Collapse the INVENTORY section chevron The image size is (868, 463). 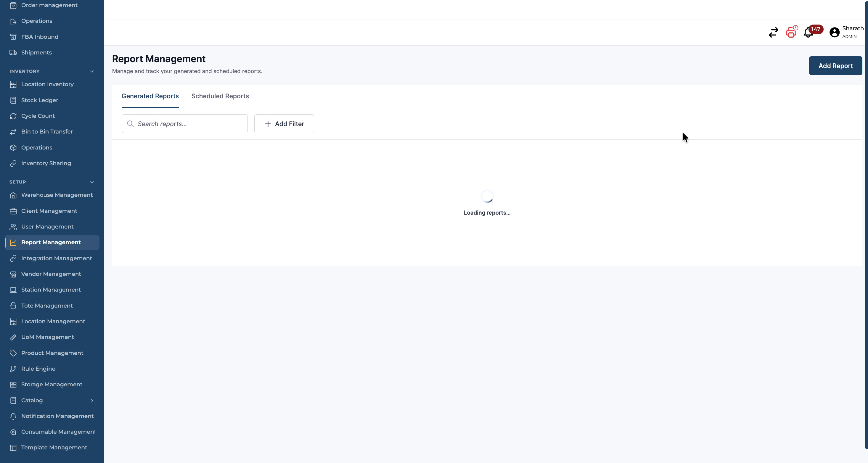click(92, 71)
